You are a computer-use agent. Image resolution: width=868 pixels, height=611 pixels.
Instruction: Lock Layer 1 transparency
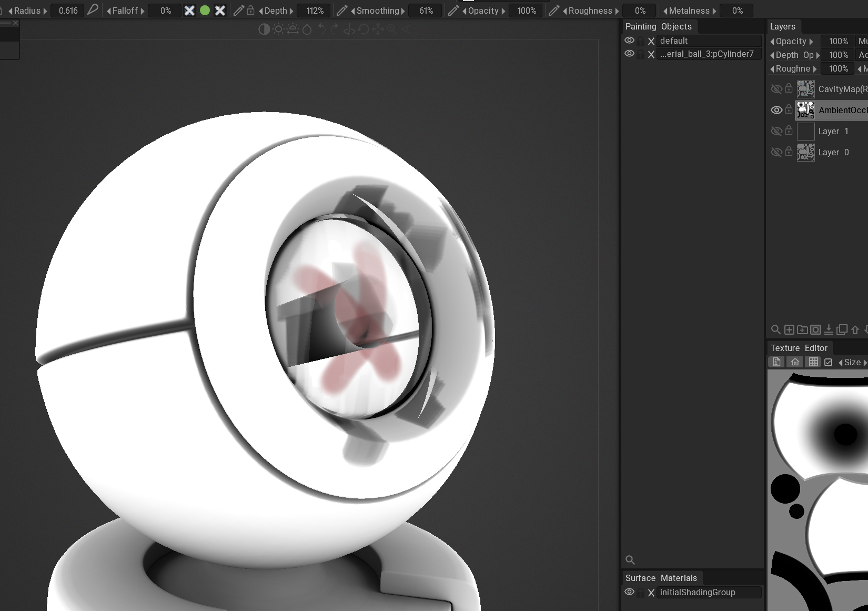(789, 130)
